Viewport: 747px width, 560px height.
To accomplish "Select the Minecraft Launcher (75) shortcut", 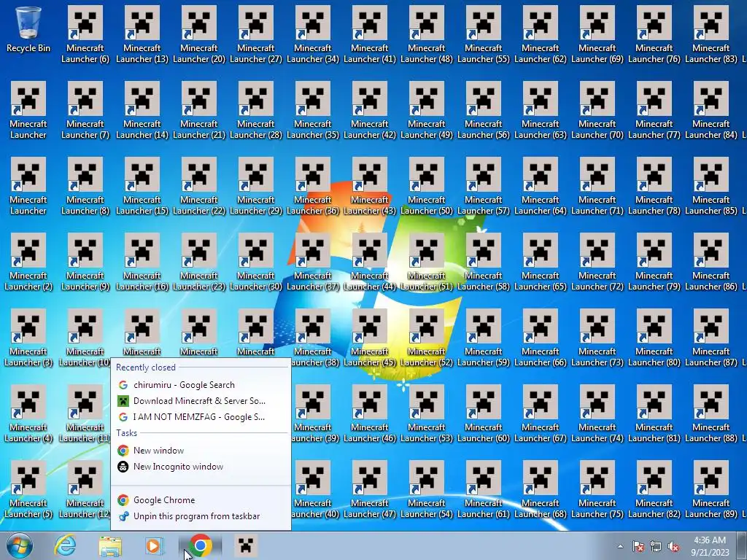I will (597, 489).
